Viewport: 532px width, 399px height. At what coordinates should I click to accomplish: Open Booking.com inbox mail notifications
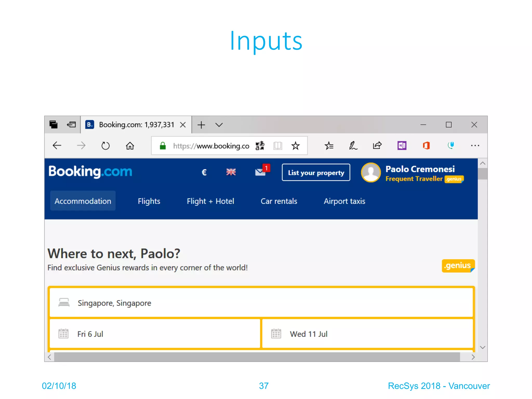(261, 172)
